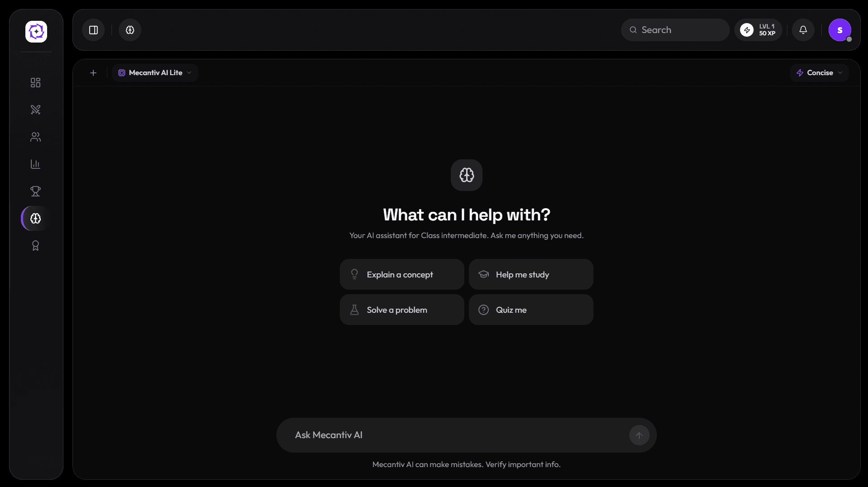
Task: Click the question mark icon on Quiz me
Action: pyautogui.click(x=483, y=310)
